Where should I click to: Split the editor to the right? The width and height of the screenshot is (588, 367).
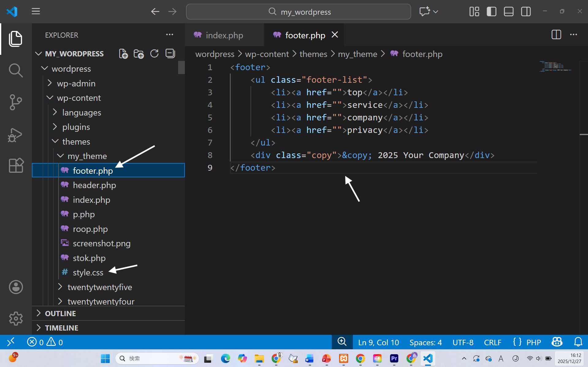(556, 35)
